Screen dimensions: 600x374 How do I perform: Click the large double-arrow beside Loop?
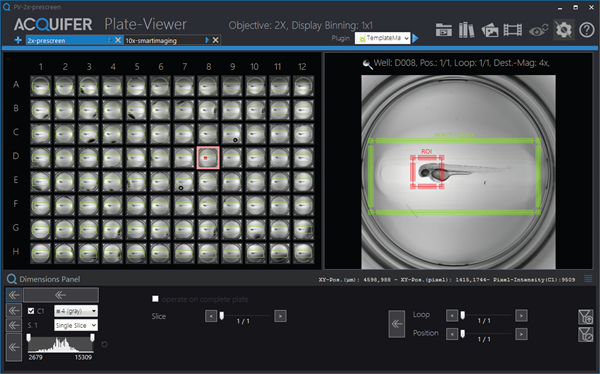(x=396, y=324)
